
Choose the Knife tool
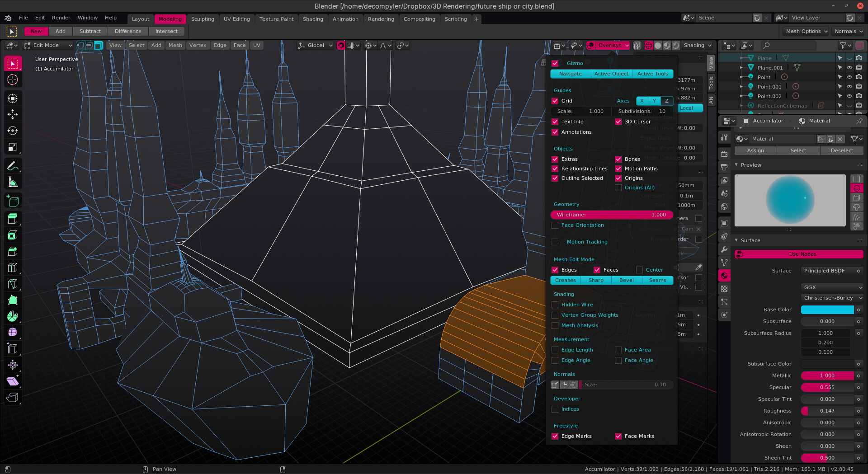pyautogui.click(x=13, y=284)
